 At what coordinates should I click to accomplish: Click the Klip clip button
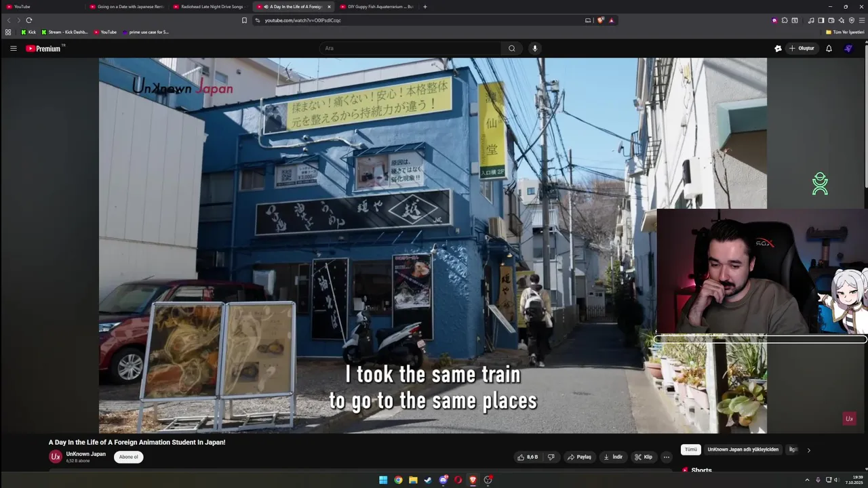tap(643, 457)
